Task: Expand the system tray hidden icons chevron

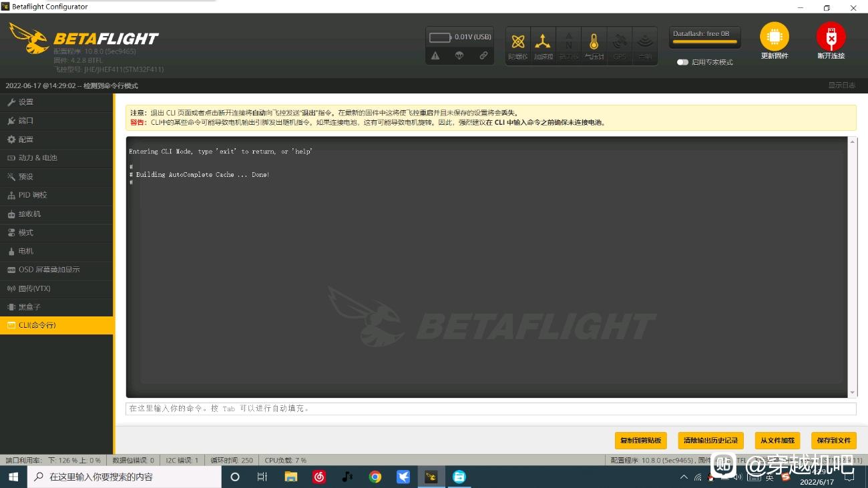Action: [684, 477]
